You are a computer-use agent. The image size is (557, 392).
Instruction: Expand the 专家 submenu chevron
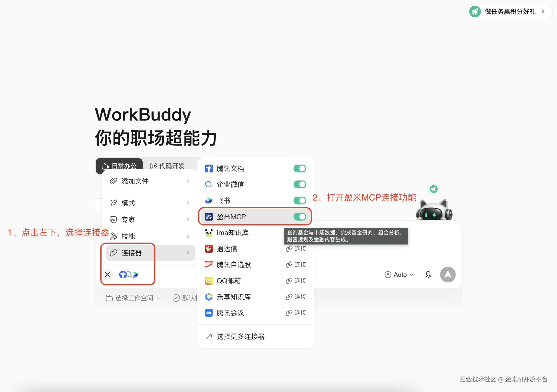click(x=188, y=220)
